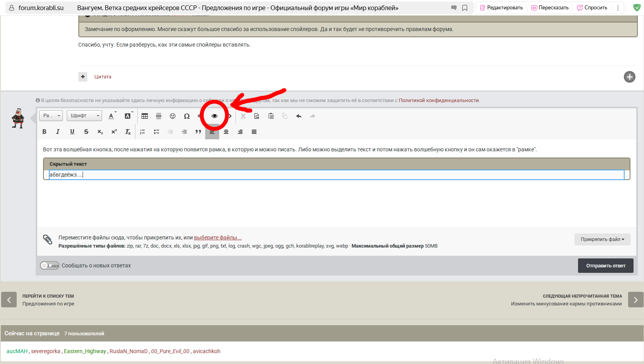
Task: Open the font size dropdown
Action: click(x=51, y=116)
